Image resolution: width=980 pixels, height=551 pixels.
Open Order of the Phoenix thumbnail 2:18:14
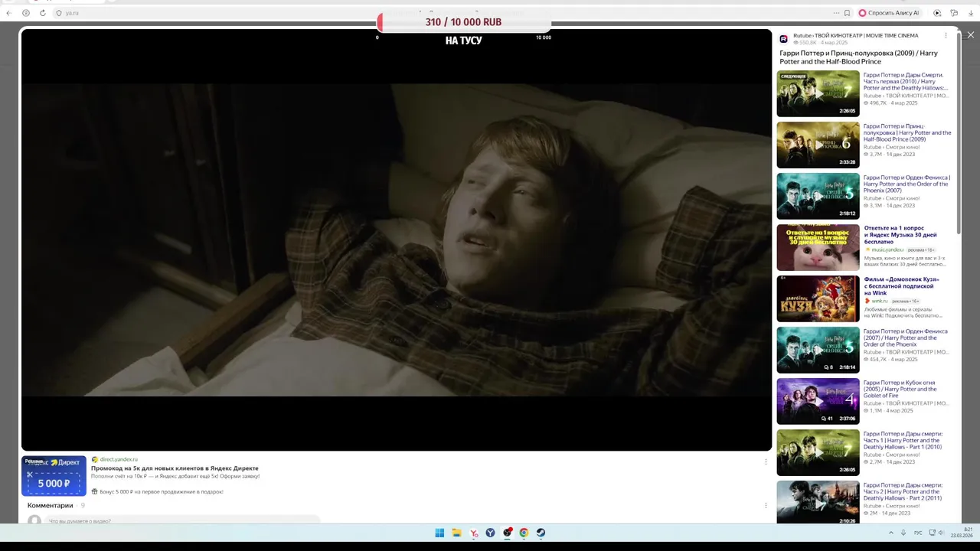[x=818, y=350]
